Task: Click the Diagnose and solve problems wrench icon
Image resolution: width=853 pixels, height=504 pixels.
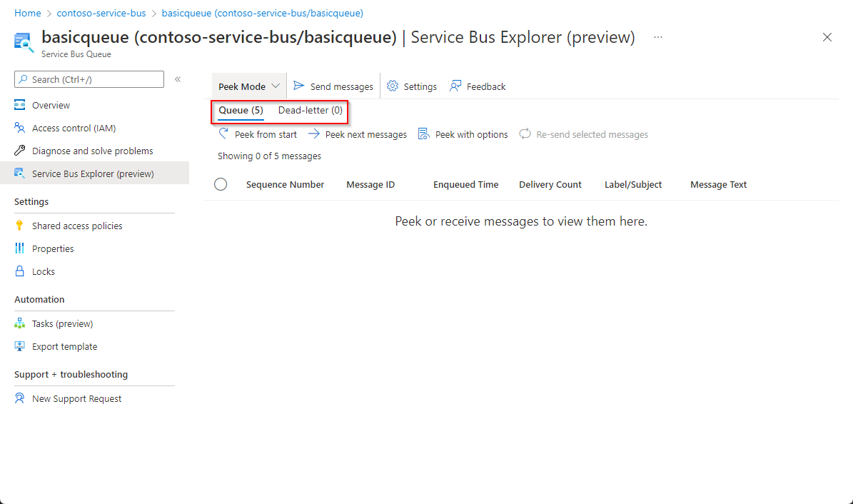Action: click(x=19, y=150)
